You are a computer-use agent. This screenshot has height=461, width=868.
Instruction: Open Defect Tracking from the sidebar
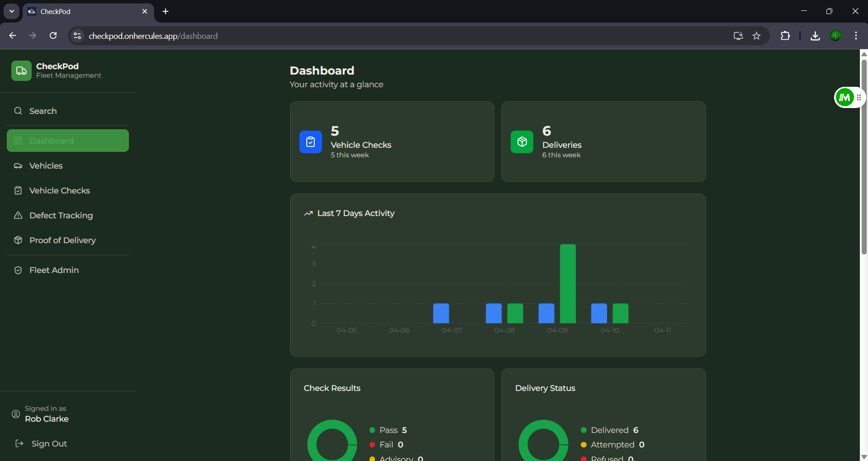click(61, 216)
